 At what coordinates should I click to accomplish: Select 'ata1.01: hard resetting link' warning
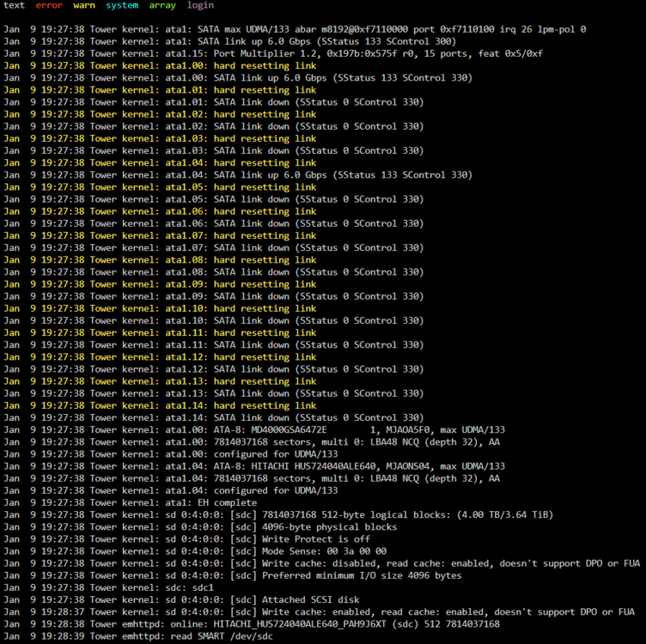[x=160, y=90]
